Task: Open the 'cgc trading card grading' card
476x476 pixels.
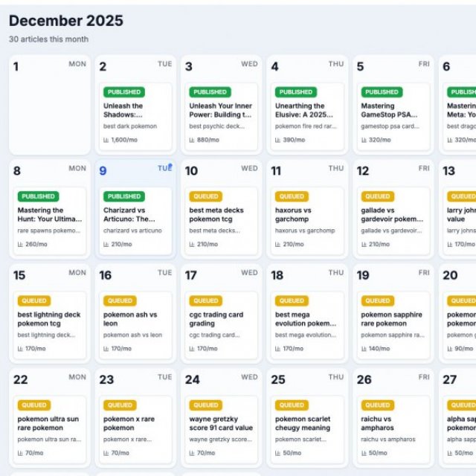Action: tap(222, 326)
